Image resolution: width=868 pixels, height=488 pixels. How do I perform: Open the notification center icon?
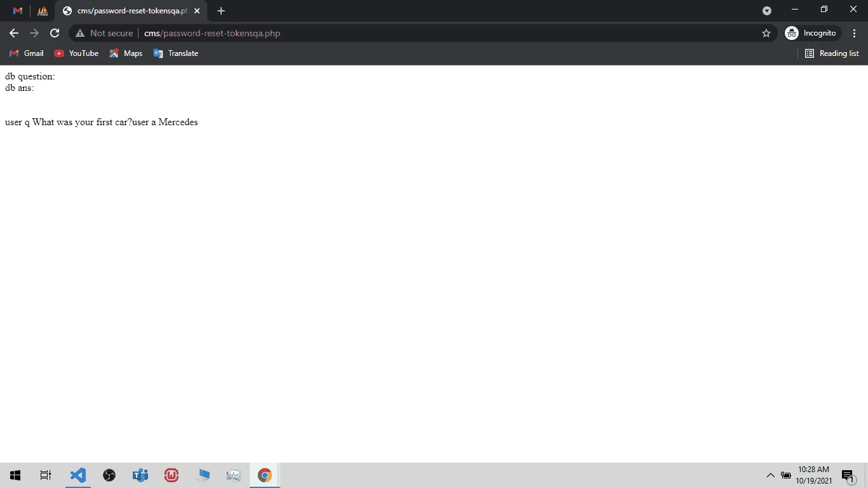[848, 476]
